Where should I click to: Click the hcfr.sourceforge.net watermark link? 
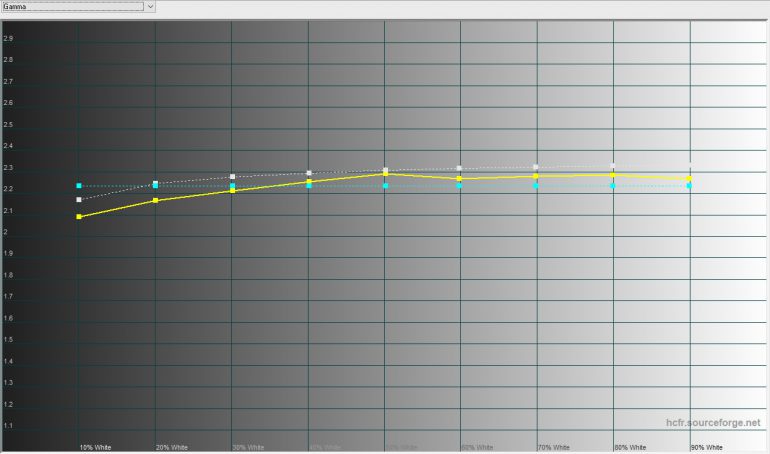point(713,424)
